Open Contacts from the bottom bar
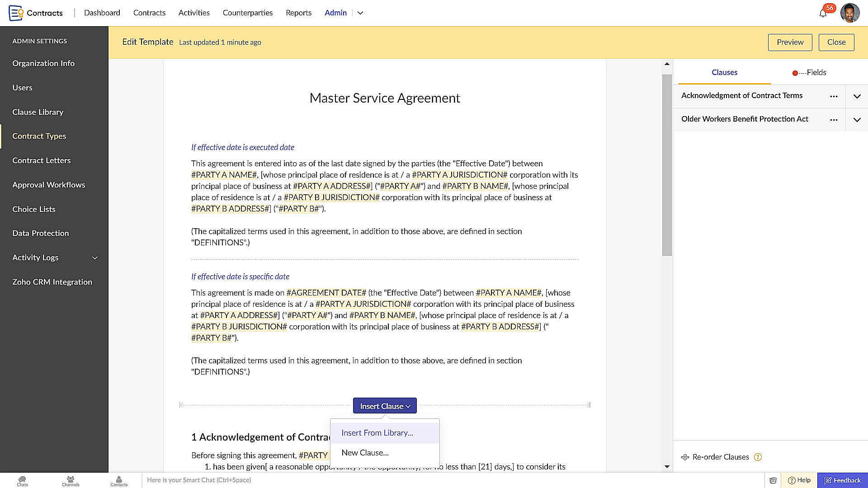Viewport: 868px width, 488px height. 118,480
